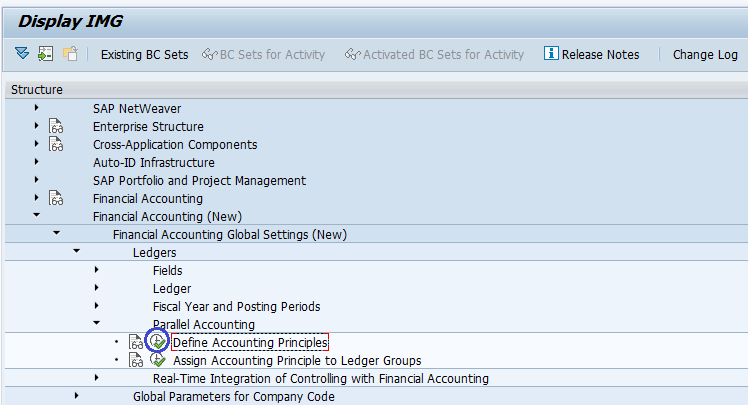Click the Existing BC Sets button

[144, 55]
